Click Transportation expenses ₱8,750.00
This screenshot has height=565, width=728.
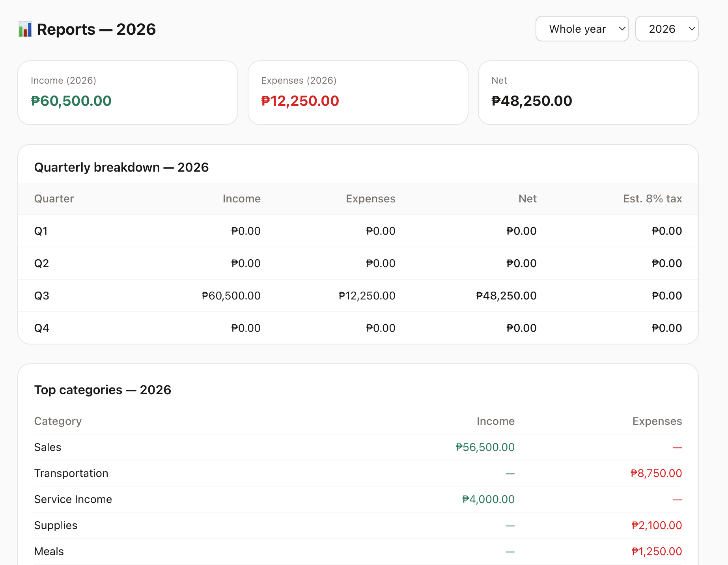pyautogui.click(x=656, y=473)
